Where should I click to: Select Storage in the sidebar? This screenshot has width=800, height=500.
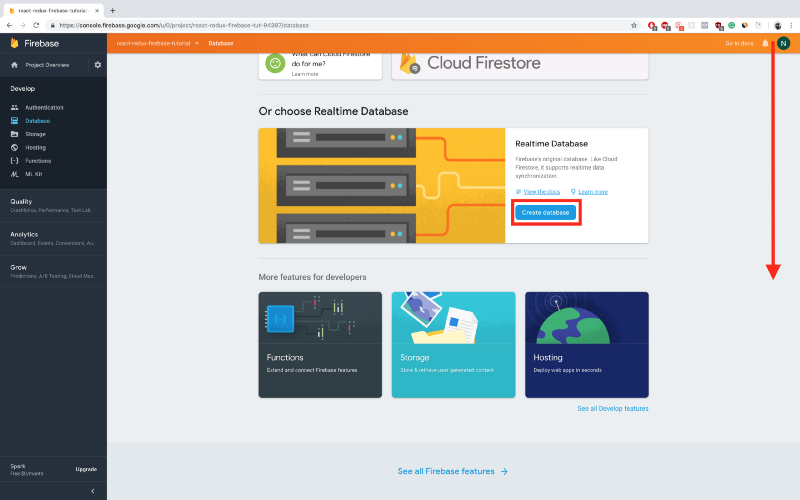click(x=35, y=134)
